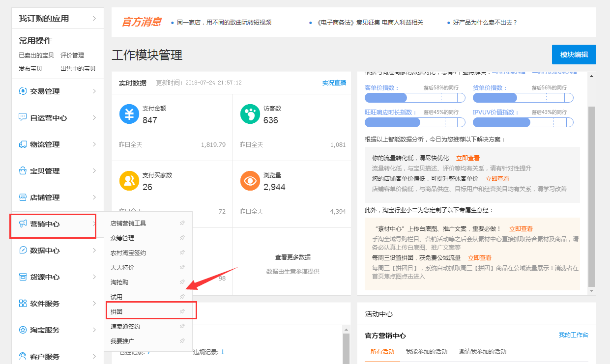Pin 众筹管理 with its pushpin icon
This screenshot has height=364, width=610.
coord(182,238)
